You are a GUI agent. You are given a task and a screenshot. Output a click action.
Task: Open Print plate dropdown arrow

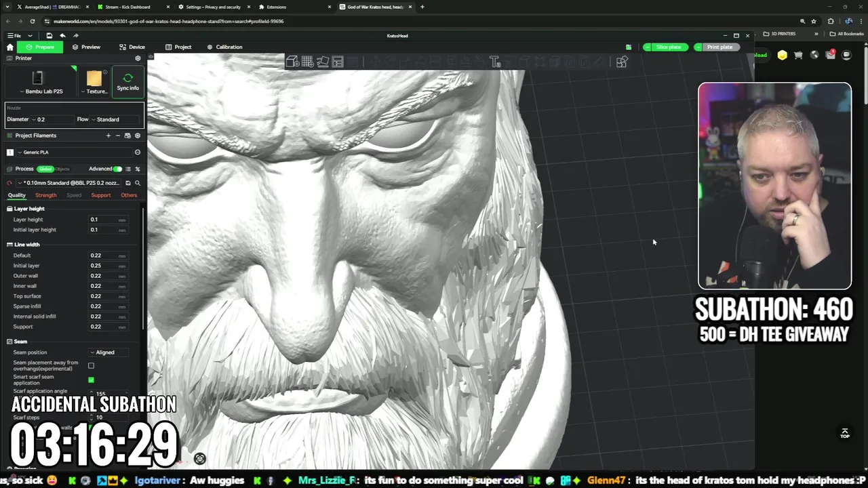pos(698,47)
